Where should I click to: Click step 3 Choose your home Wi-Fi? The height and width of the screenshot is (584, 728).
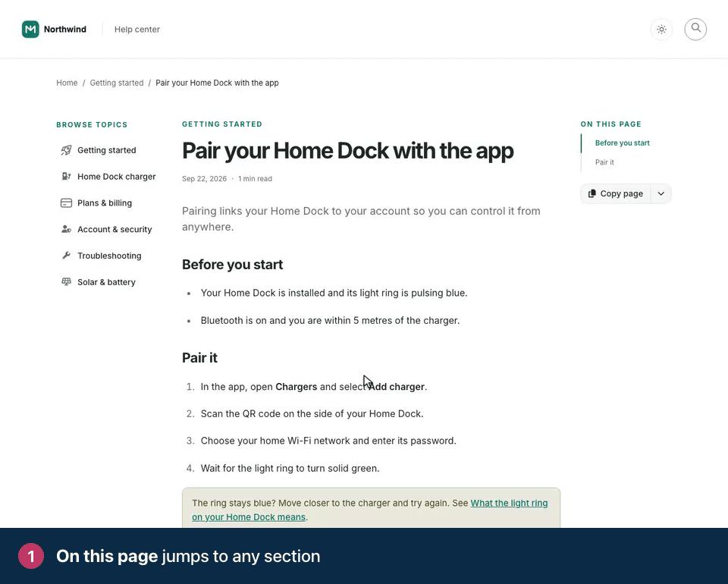[x=328, y=441]
